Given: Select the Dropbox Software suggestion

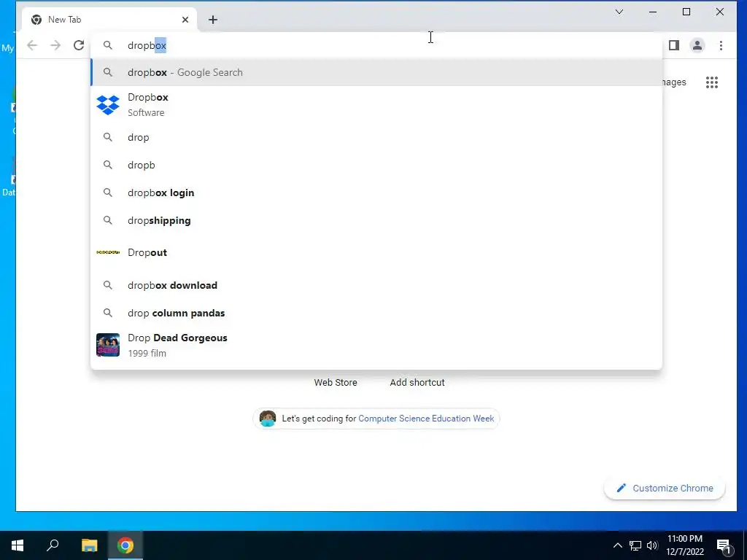Looking at the screenshot, I should point(376,105).
